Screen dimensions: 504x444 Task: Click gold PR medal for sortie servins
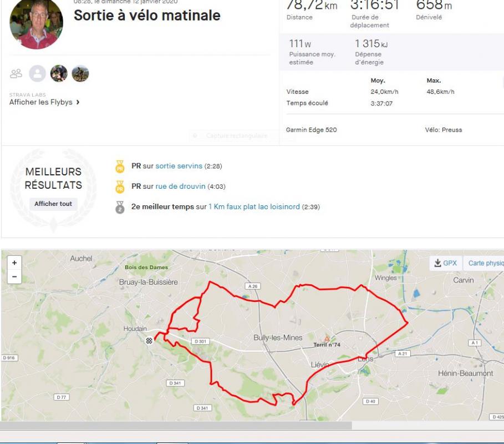tap(120, 166)
